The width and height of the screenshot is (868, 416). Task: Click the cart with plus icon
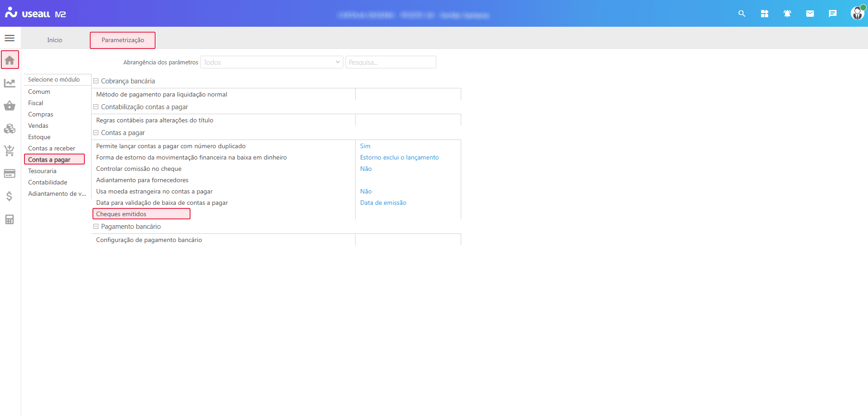pyautogui.click(x=10, y=150)
